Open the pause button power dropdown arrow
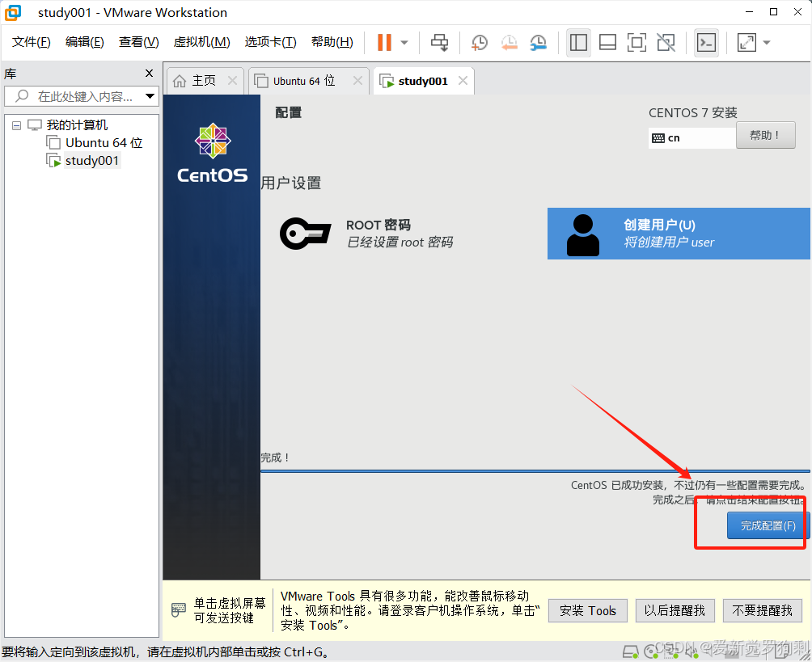 pyautogui.click(x=405, y=43)
